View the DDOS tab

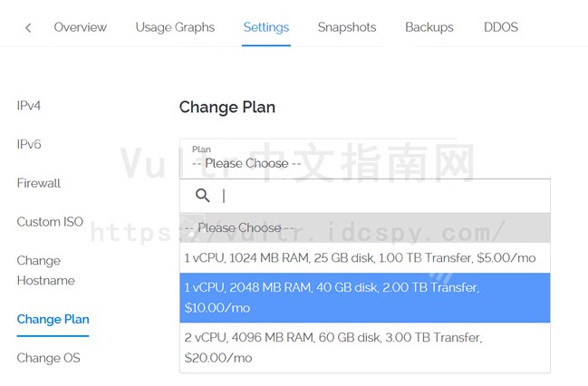coord(501,27)
